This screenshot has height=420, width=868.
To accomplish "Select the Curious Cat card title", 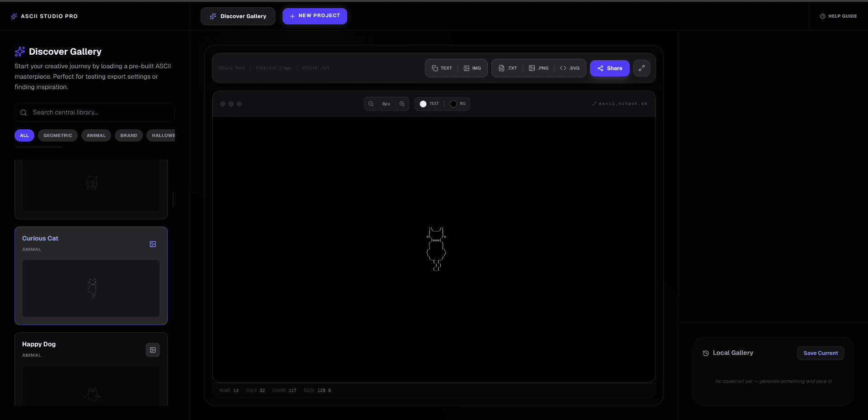I will pos(40,238).
